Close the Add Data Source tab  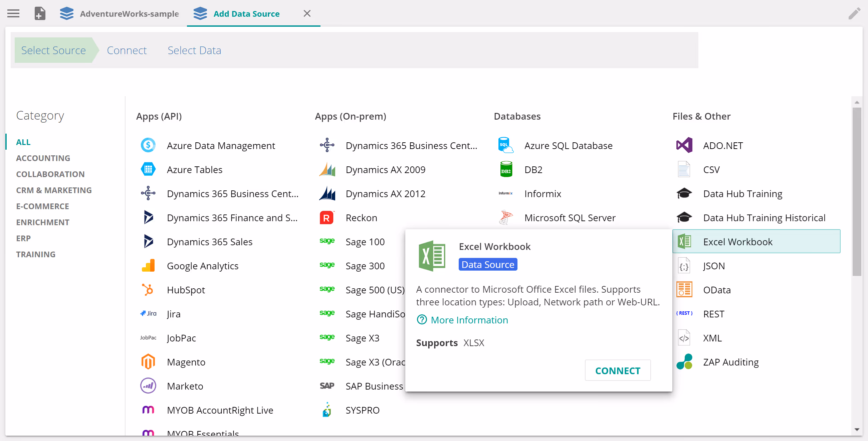coord(306,13)
